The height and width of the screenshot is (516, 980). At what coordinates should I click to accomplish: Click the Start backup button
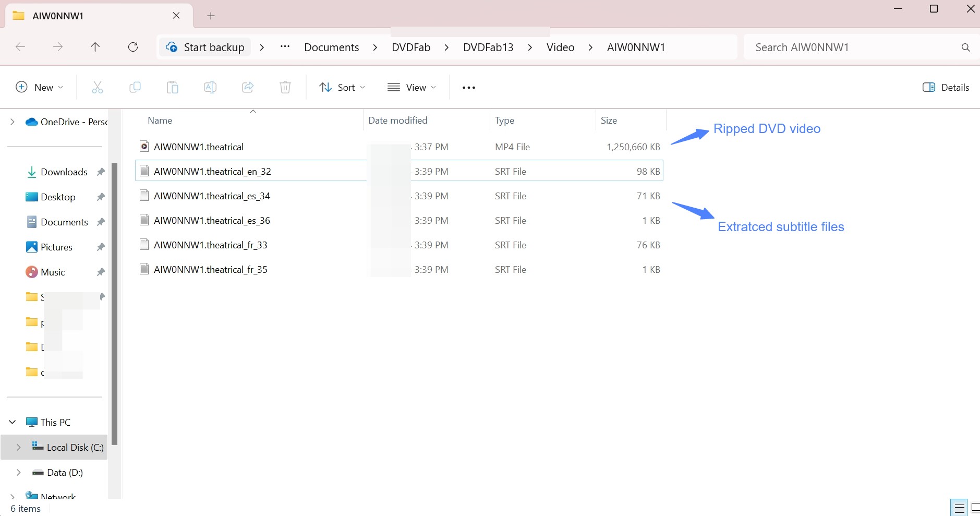pyautogui.click(x=205, y=47)
